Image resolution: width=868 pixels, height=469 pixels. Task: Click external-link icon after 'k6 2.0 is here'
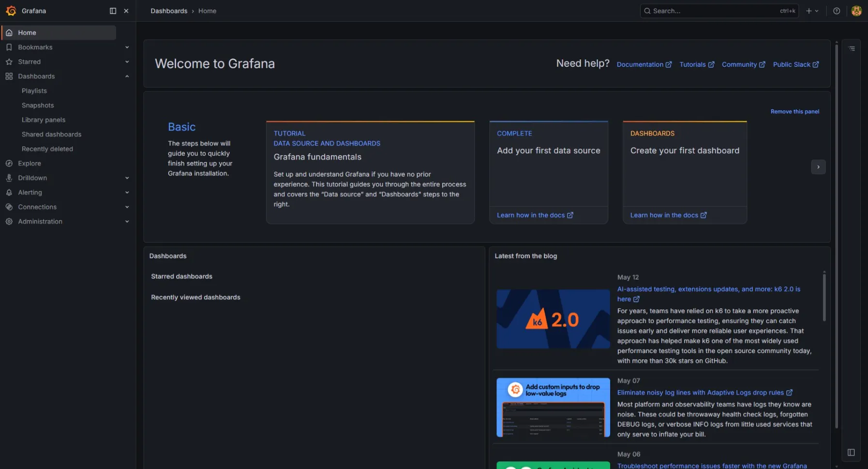pyautogui.click(x=636, y=299)
